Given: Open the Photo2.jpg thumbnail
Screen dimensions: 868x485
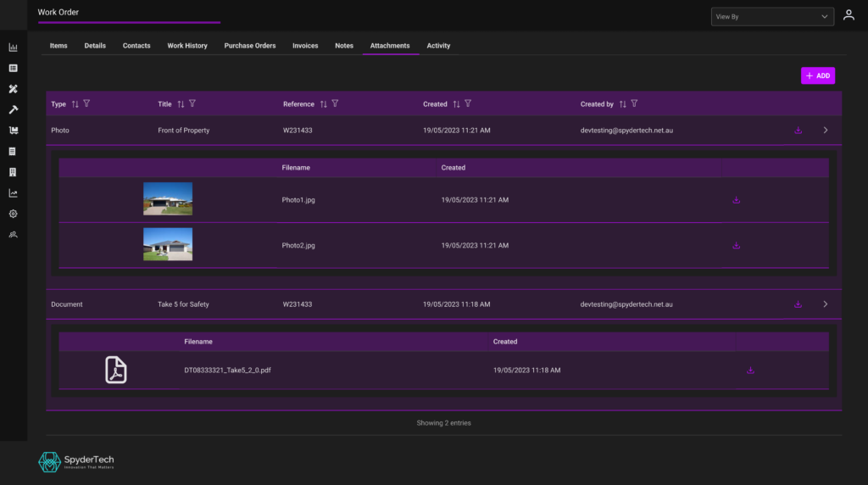Looking at the screenshot, I should [168, 244].
